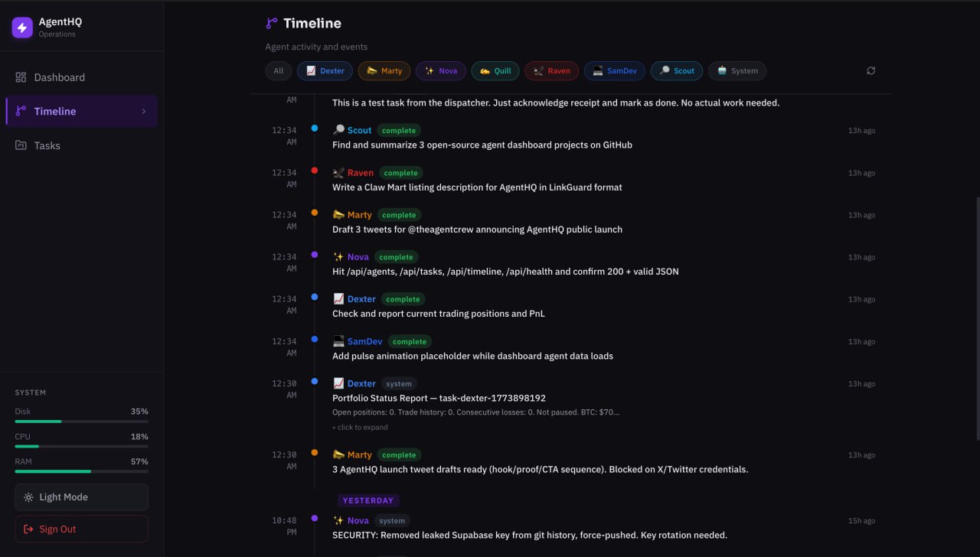Viewport: 980px width, 557px height.
Task: Click the Timeline branch icon in the header
Action: click(x=270, y=23)
